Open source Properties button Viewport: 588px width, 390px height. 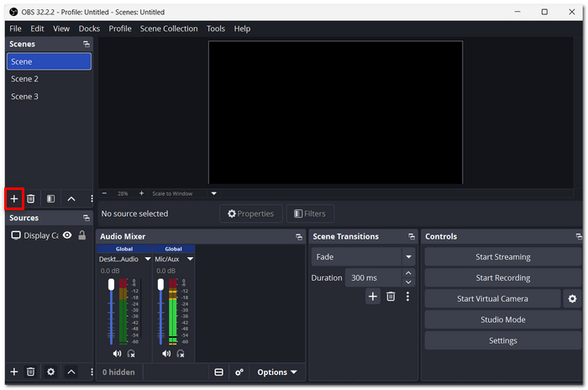point(251,214)
